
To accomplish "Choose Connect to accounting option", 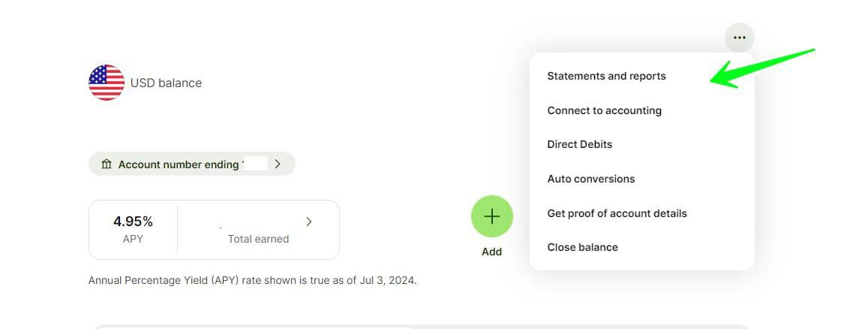I will [x=604, y=110].
